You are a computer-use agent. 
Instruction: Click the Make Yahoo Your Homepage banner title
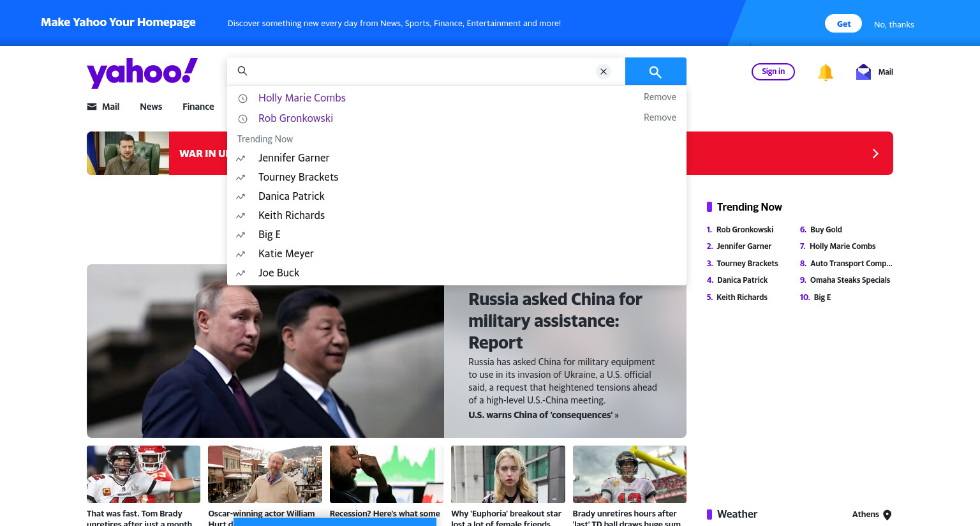pos(118,22)
